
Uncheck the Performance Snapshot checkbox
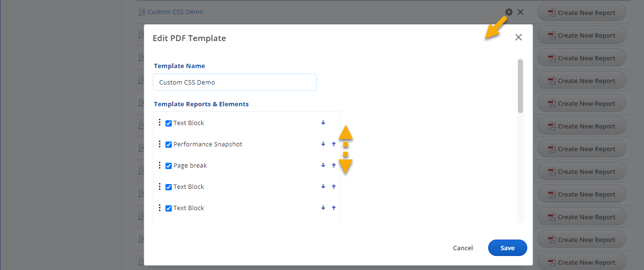point(168,144)
